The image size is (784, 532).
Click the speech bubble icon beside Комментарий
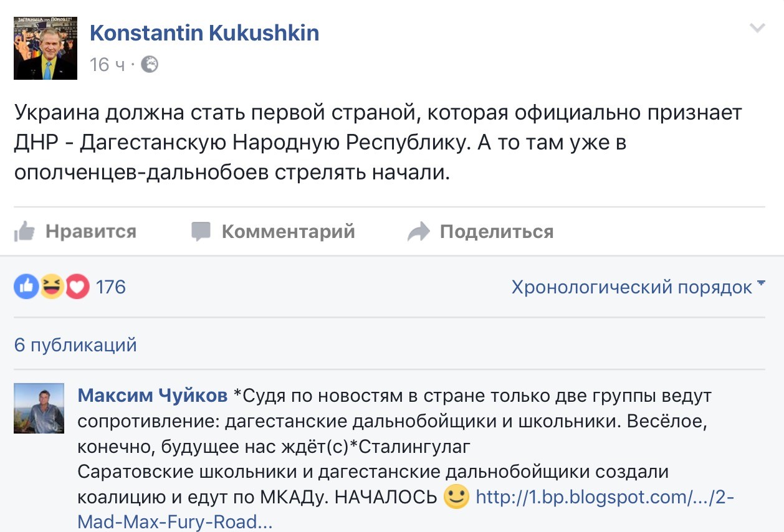coord(201,232)
